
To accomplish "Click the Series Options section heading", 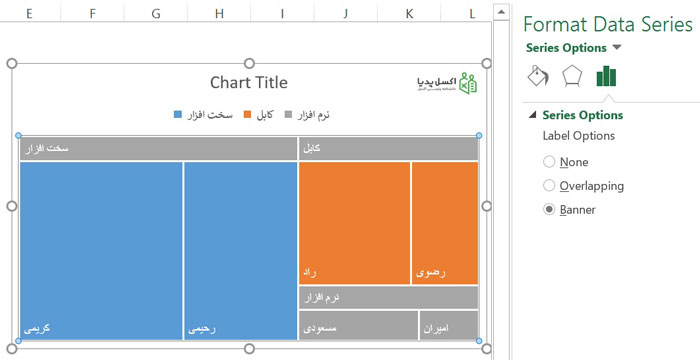I will 583,115.
